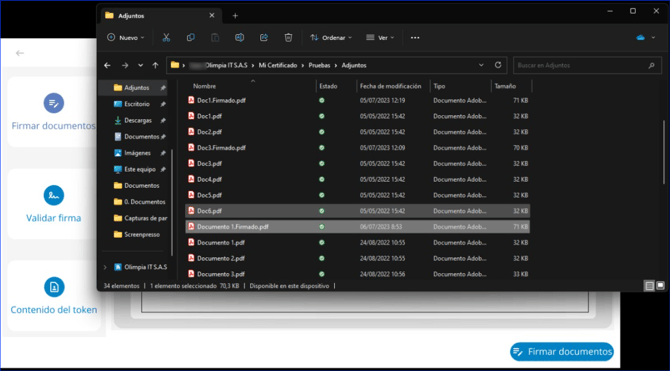This screenshot has width=670, height=371.
Task: Select the file Documento 1.Firmado.pdf
Action: 358,227
